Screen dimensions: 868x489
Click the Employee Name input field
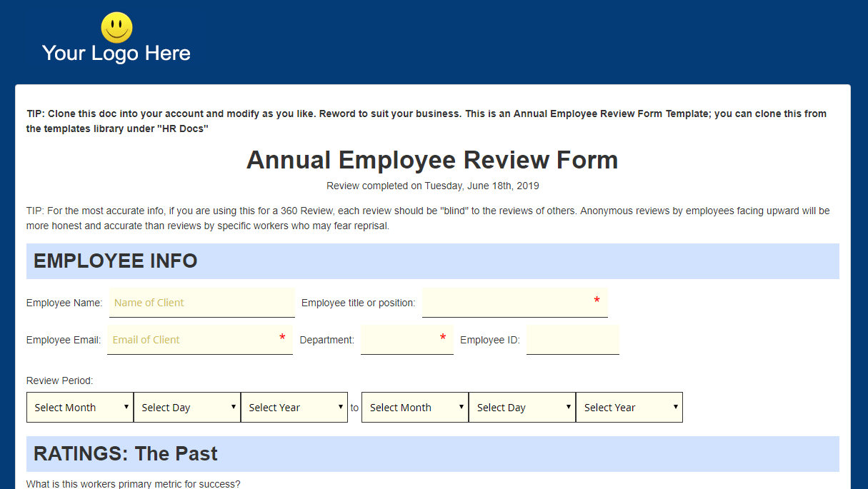201,302
